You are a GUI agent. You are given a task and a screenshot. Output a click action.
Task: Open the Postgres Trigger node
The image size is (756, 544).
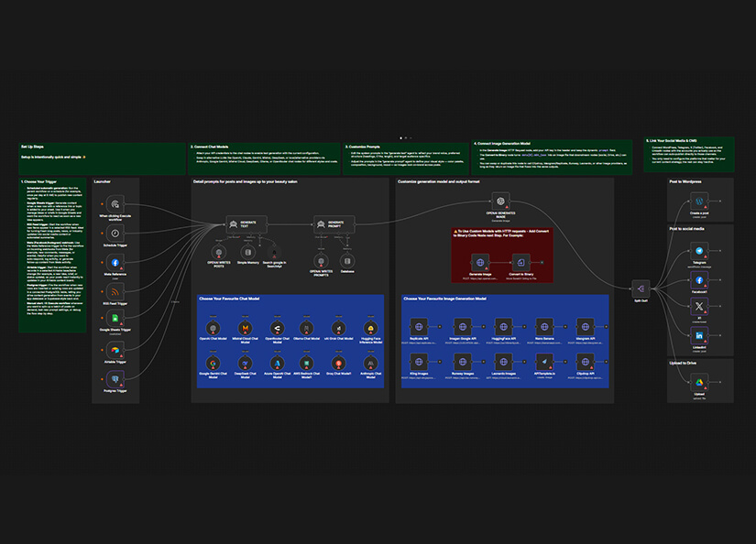tap(115, 379)
